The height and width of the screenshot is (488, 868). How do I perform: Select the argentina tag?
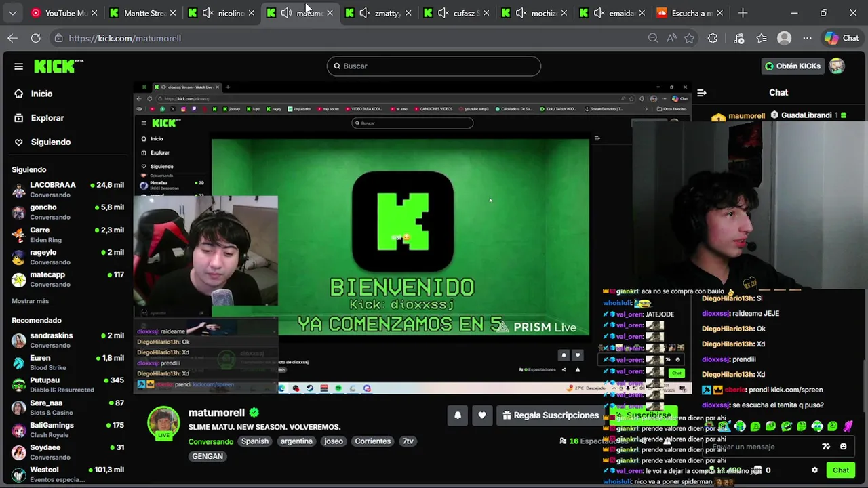296,441
